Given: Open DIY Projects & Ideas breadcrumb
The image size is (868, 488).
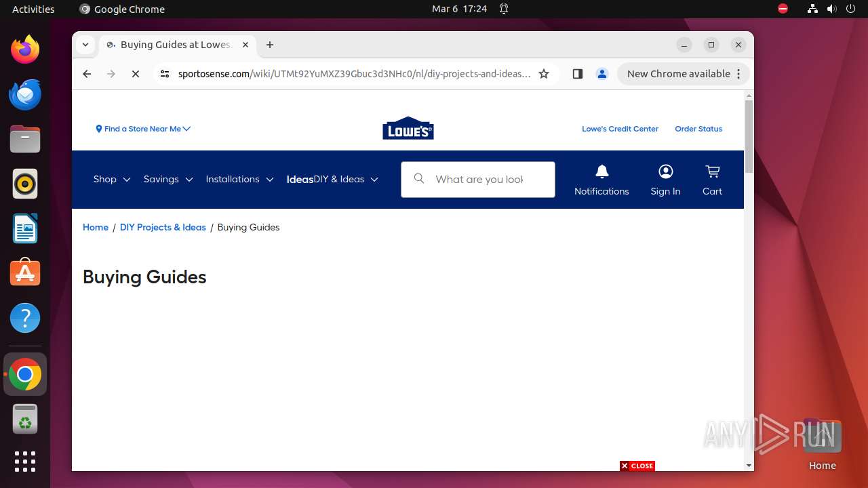Looking at the screenshot, I should click(x=163, y=227).
